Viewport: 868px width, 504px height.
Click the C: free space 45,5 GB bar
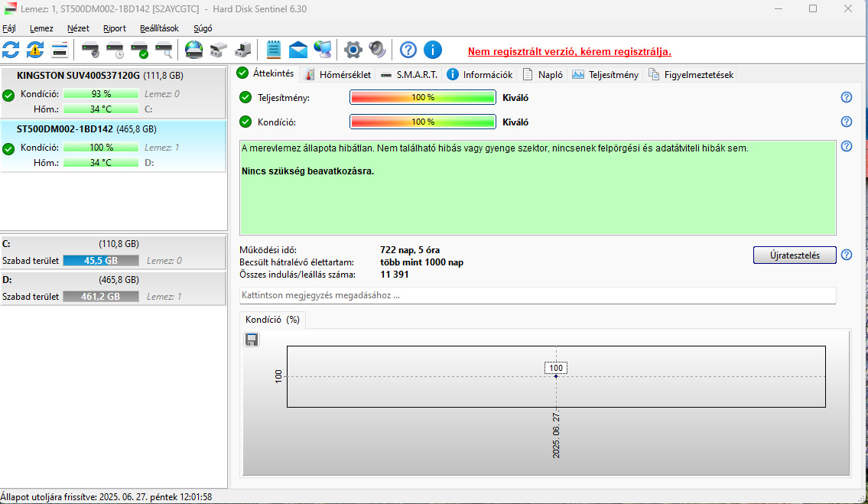(101, 260)
